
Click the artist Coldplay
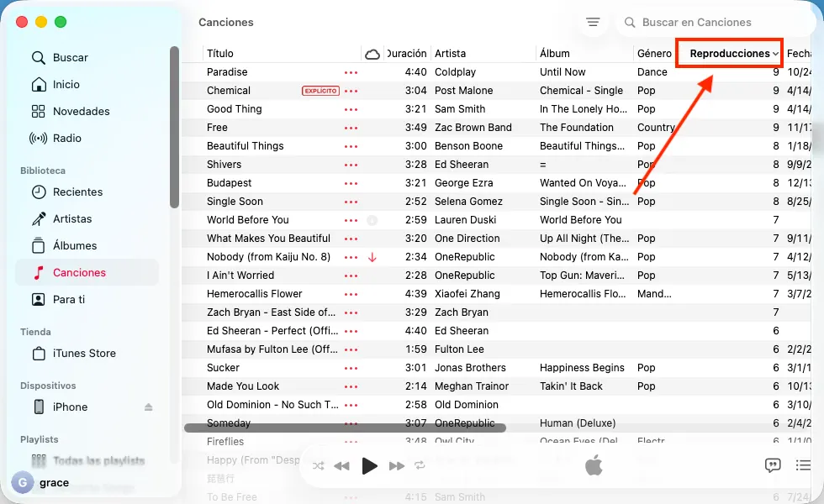[455, 72]
